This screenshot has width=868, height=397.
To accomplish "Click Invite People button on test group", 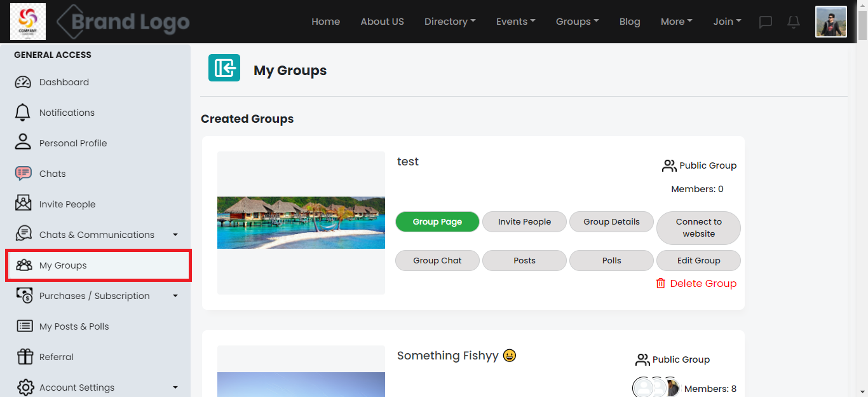I will (524, 222).
